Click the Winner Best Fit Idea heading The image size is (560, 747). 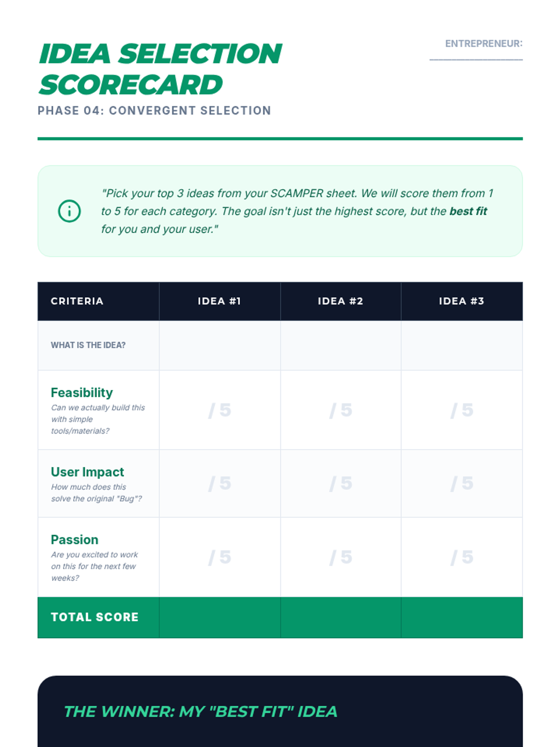point(200,712)
